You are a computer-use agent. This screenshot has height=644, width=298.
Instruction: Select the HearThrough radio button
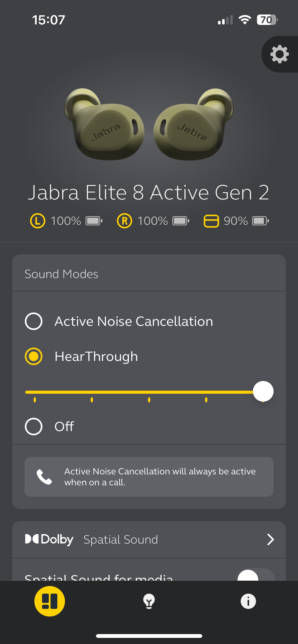point(34,356)
